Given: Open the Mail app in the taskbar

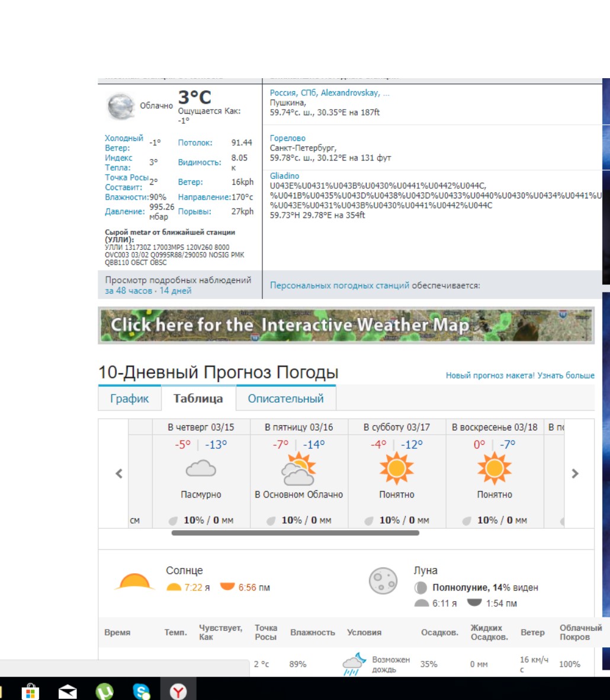Looking at the screenshot, I should [x=68, y=691].
